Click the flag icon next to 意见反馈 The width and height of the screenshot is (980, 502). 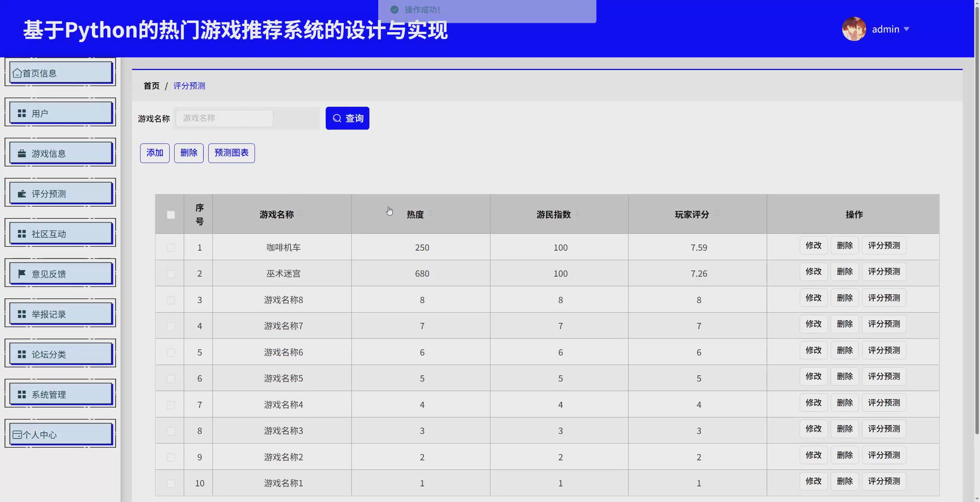[22, 274]
